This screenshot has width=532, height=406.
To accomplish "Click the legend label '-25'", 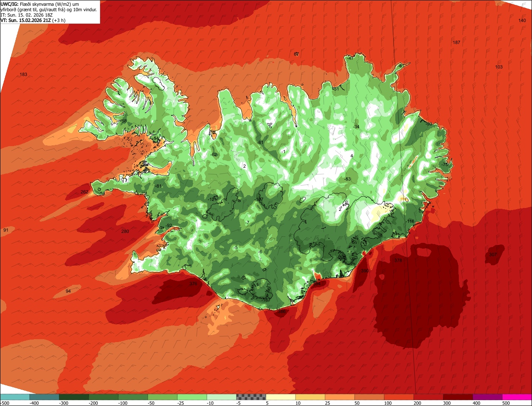I will point(181,403).
